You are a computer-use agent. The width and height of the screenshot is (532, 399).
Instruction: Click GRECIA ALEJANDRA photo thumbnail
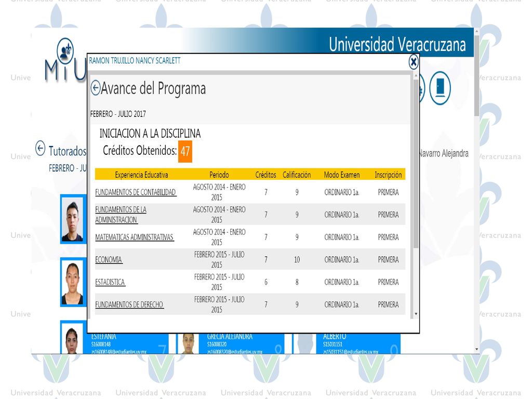point(188,344)
